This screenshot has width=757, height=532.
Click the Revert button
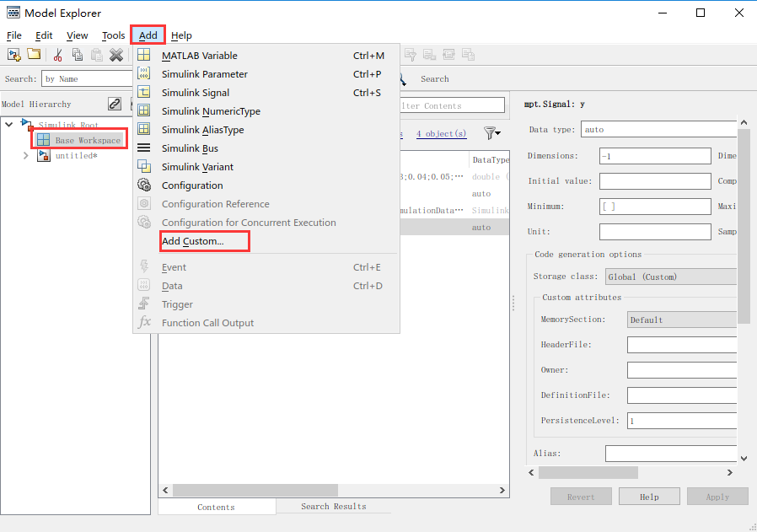(x=581, y=497)
